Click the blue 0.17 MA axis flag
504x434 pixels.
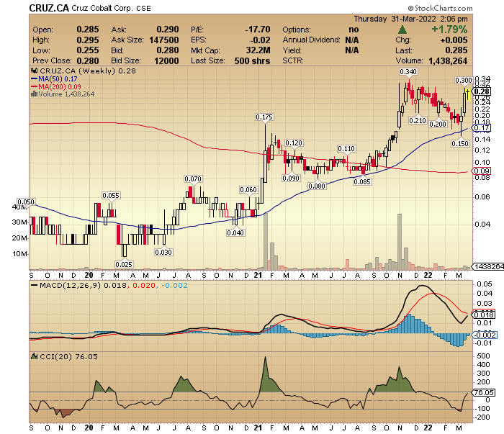coord(481,128)
